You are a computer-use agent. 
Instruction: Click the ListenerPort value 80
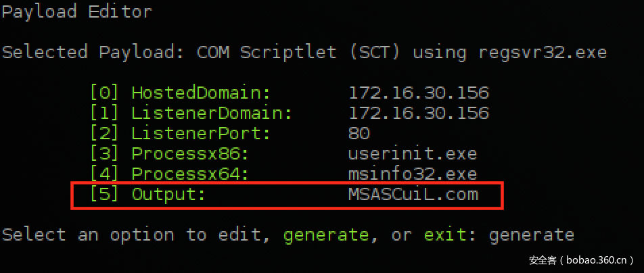(x=359, y=133)
